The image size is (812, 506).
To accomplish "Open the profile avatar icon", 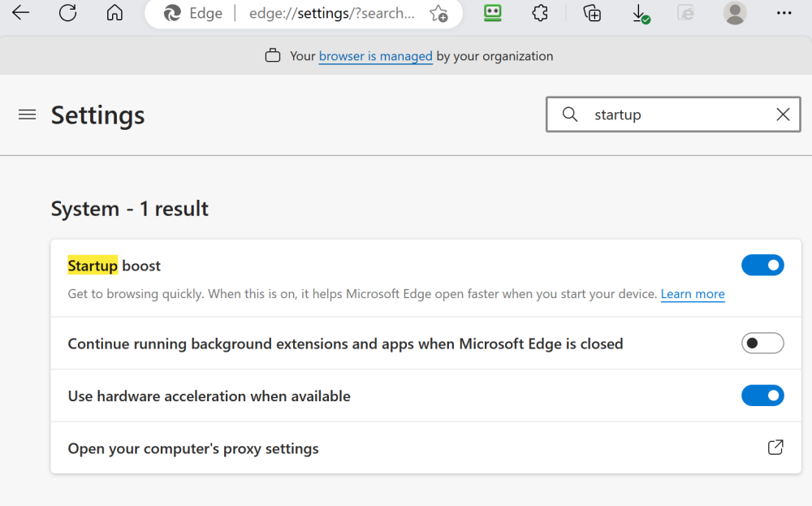I will click(x=735, y=13).
